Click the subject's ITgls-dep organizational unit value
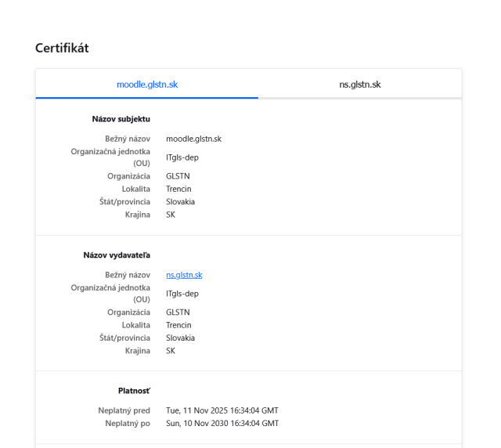This screenshot has height=448, width=501. tap(182, 157)
